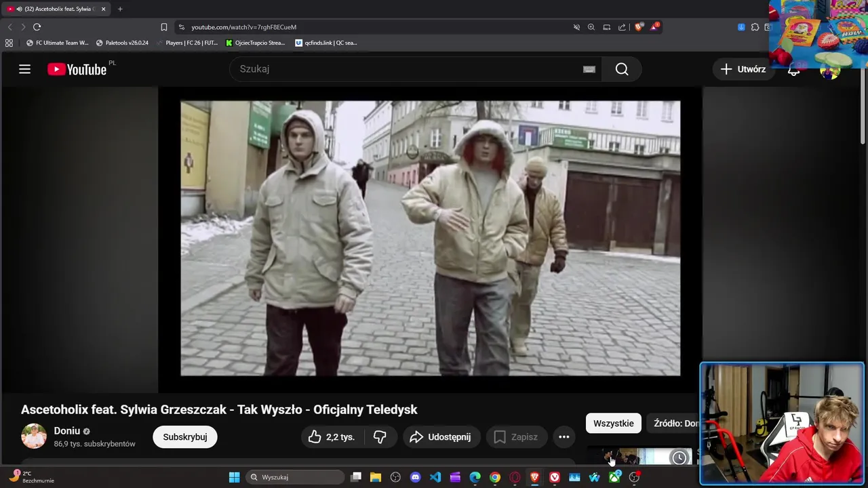868x488 pixels.
Task: Open FC Ultimate Team W... bookmark
Action: click(58, 43)
